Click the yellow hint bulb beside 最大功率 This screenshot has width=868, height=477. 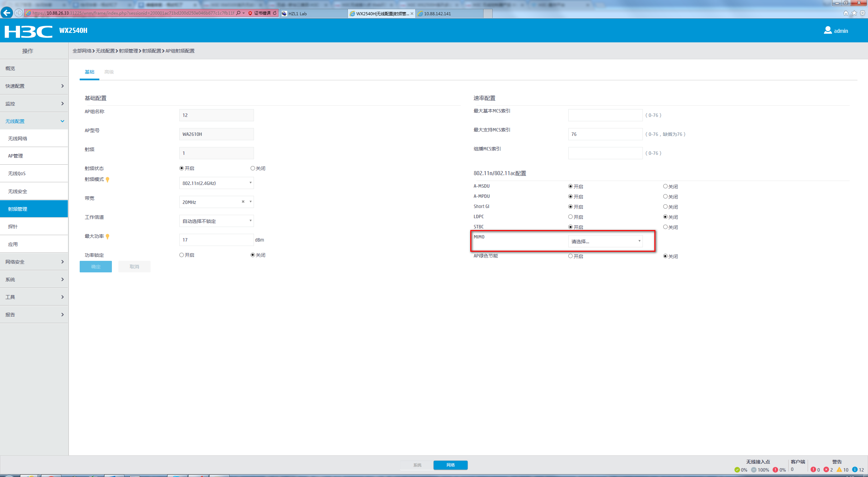pos(107,236)
